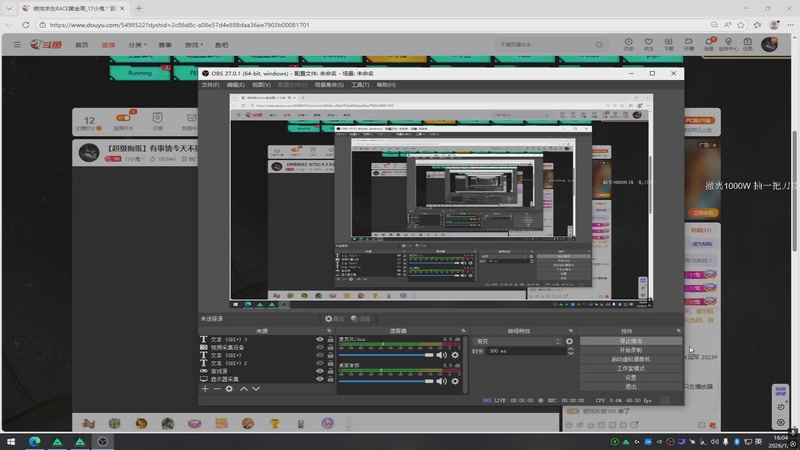Open Microsoft Edge from taskbar
Viewport: 800px width, 450px height.
click(x=35, y=442)
